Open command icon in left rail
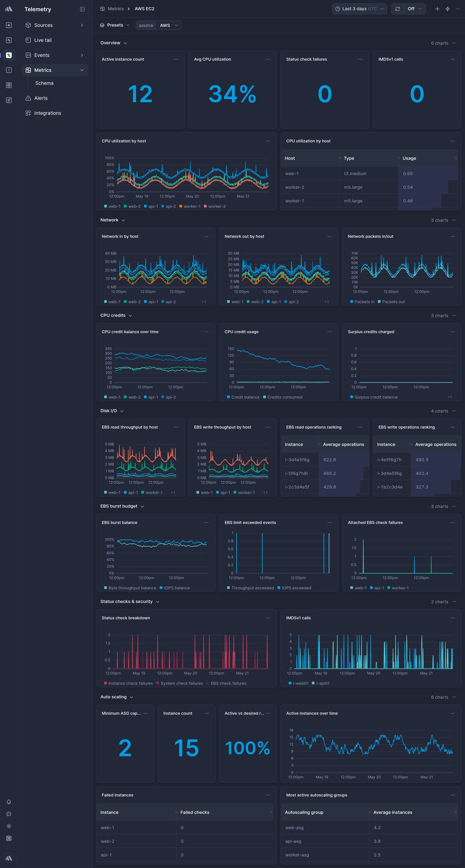The image size is (465, 868). tap(9, 838)
